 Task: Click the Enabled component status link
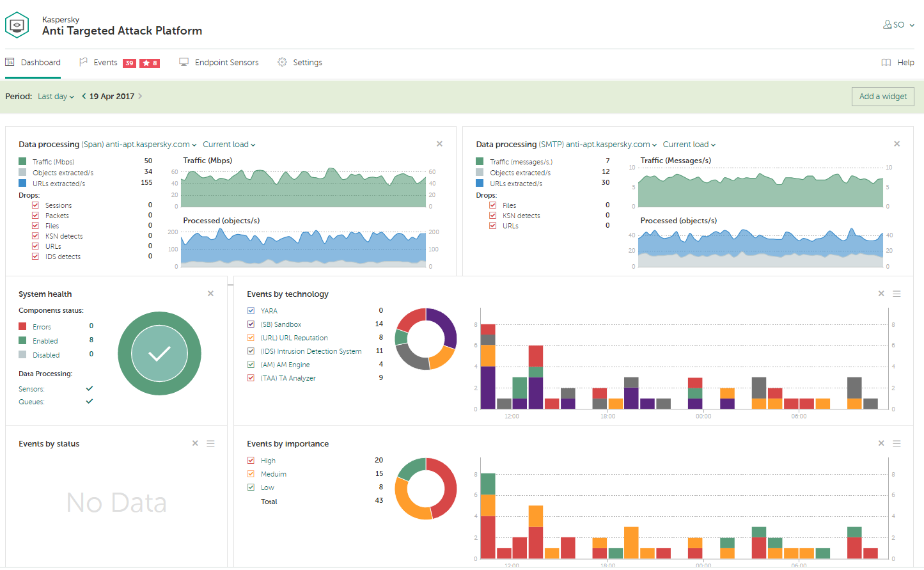(x=45, y=341)
